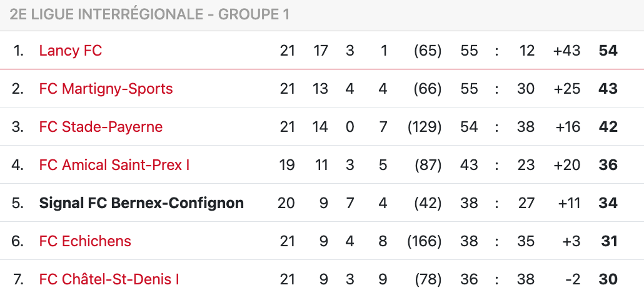Screen dimensions: 644x295
Task: Click FC Stade-Payerne's 42 points total
Action: (x=608, y=127)
